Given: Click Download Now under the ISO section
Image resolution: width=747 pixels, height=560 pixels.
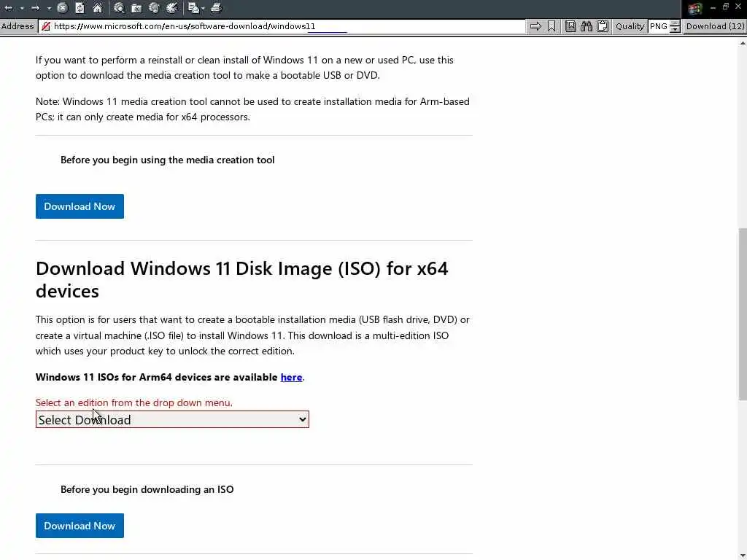Looking at the screenshot, I should [80, 526].
